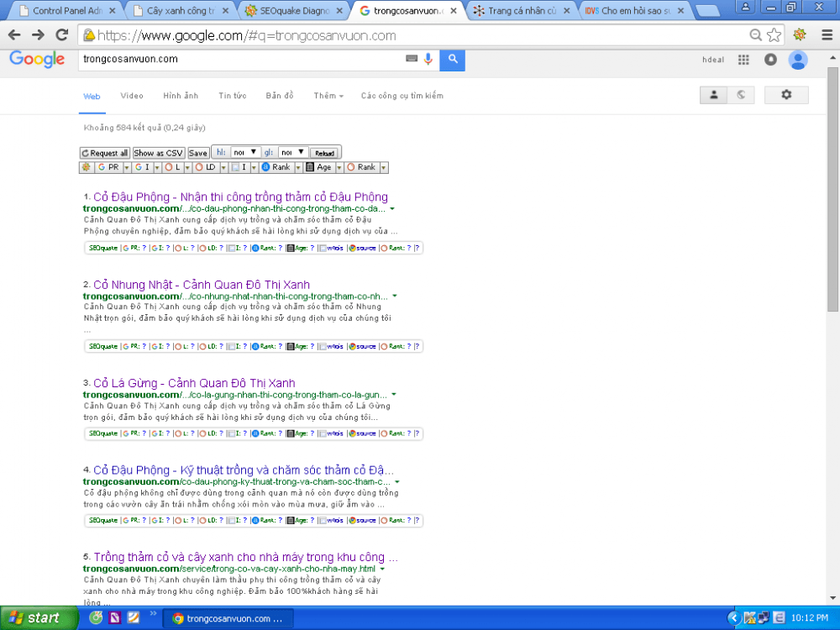Switch to Tin tức news tab
This screenshot has height=630, width=840.
(233, 96)
